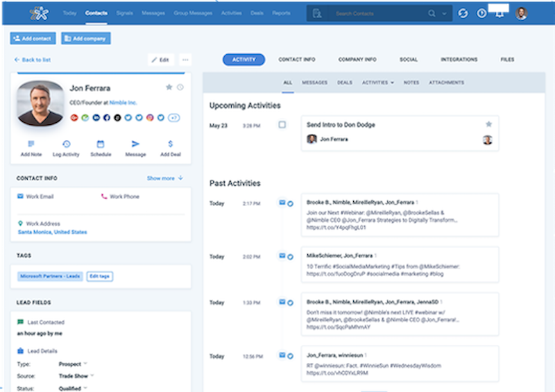The image size is (555, 392).
Task: Open the Deals nav item
Action: click(257, 13)
